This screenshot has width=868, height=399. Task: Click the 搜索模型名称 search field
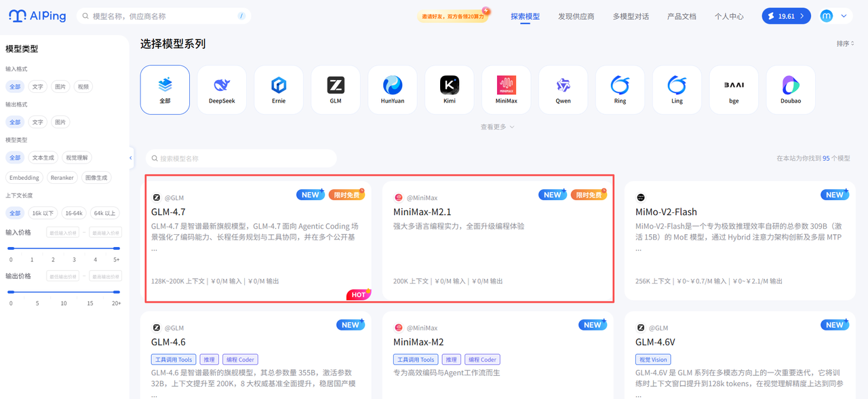(241, 158)
